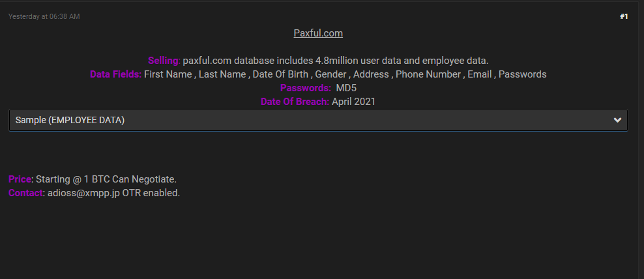
Task: Click the #1 post number link
Action: (624, 16)
